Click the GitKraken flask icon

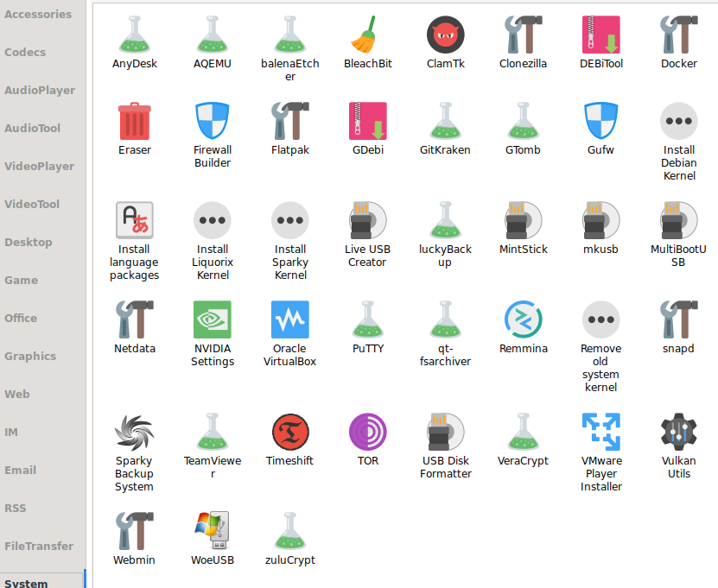pyautogui.click(x=446, y=121)
